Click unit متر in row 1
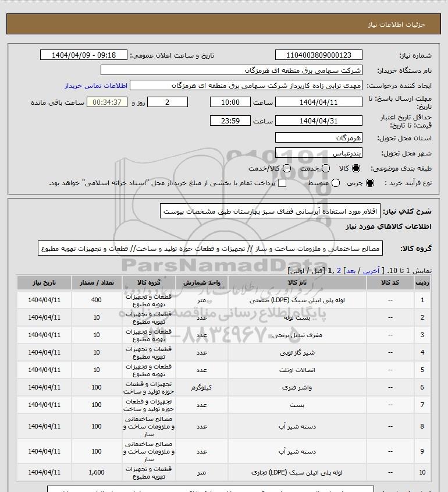448x492 pixels. coord(201,300)
